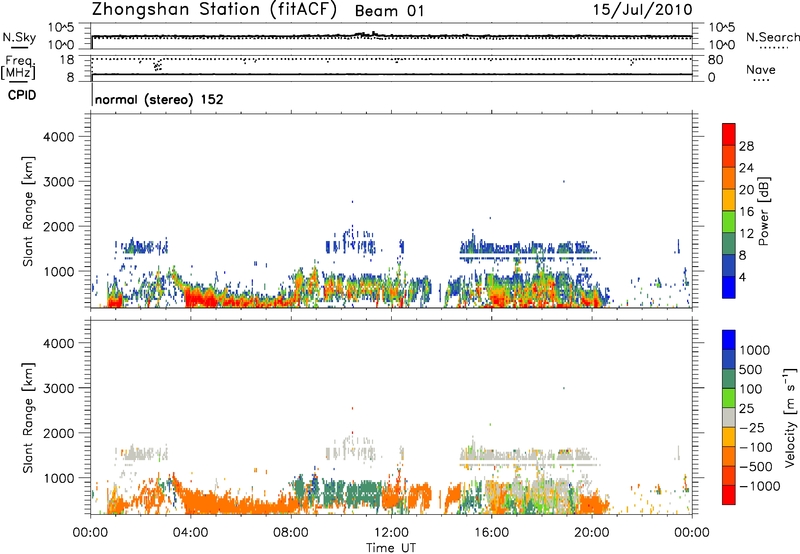
Task: Select the "Beam 01" label
Action: [x=389, y=11]
